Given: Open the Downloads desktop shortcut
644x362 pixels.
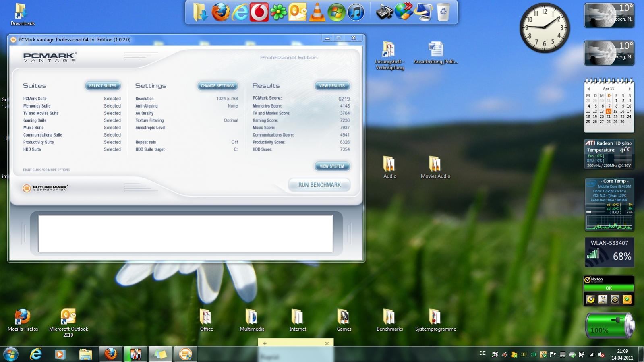Looking at the screenshot, I should coord(23,14).
